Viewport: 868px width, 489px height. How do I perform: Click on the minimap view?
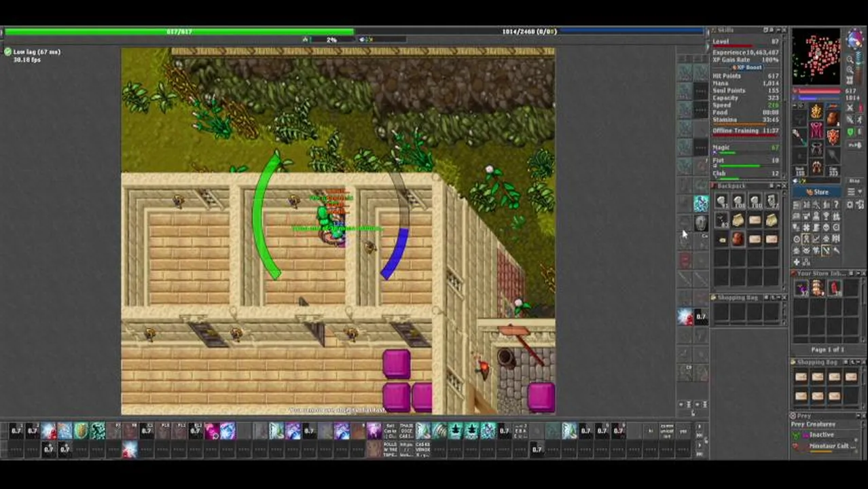tap(816, 56)
